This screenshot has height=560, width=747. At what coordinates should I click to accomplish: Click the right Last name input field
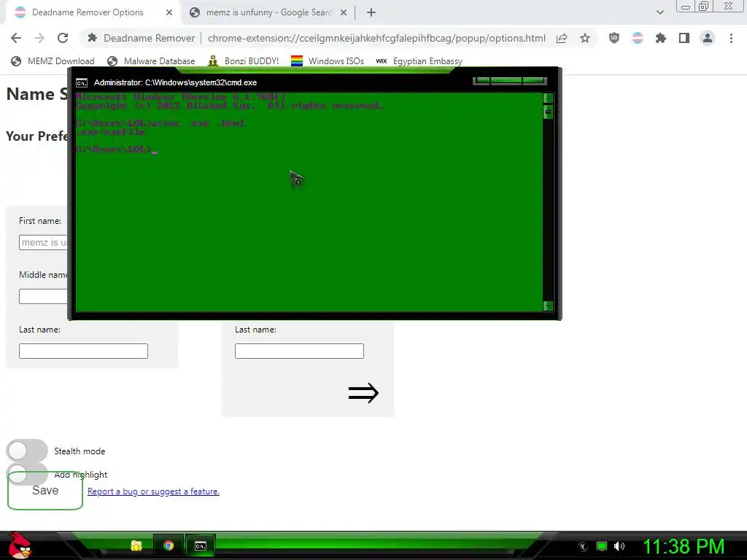coord(299,351)
